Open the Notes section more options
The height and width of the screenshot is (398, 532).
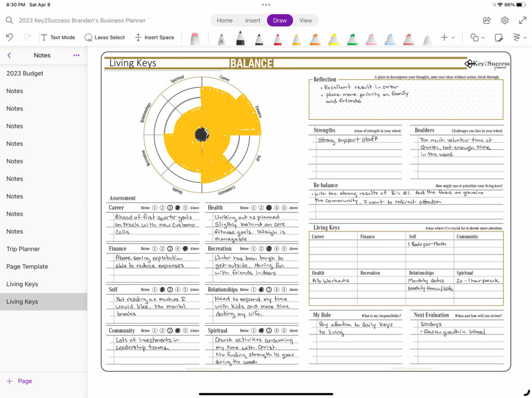(x=76, y=55)
